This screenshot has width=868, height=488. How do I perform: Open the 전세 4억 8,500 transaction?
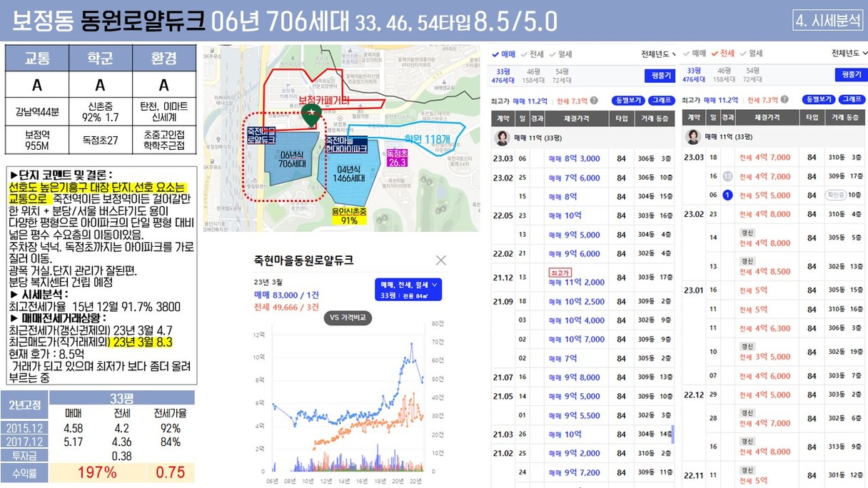pyautogui.click(x=765, y=271)
